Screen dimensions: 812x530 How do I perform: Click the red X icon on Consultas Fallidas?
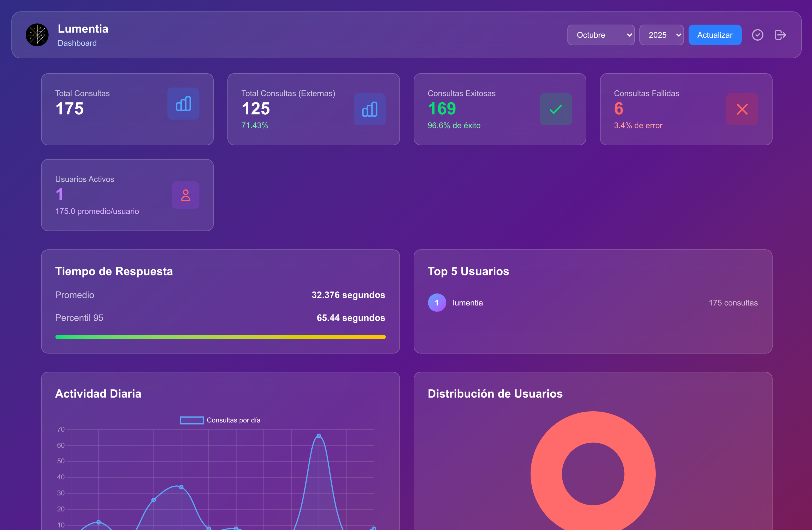(742, 109)
